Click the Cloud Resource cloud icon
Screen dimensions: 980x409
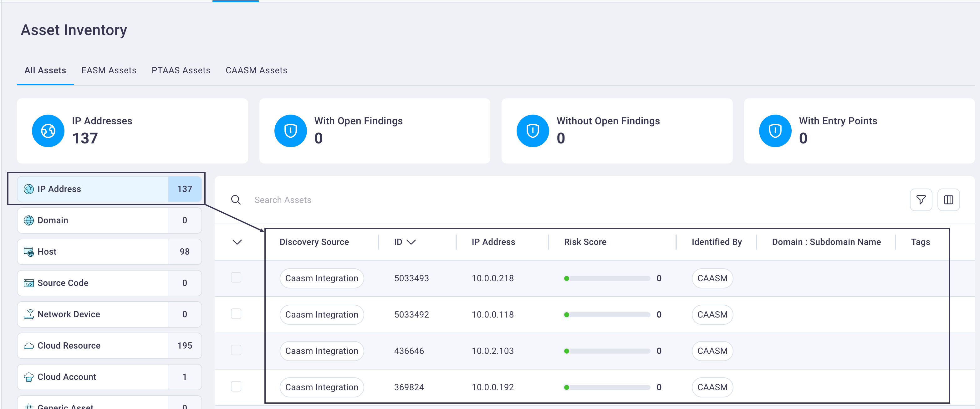click(x=28, y=345)
